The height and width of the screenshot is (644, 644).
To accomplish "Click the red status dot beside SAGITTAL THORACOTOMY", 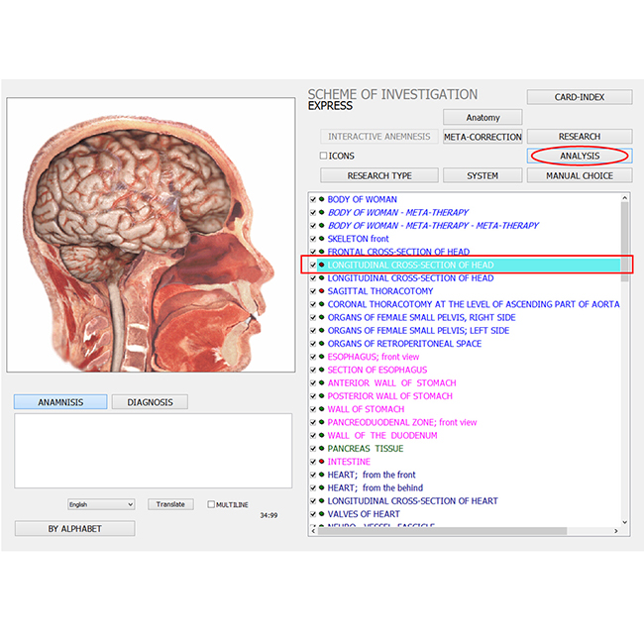I will coord(322,291).
